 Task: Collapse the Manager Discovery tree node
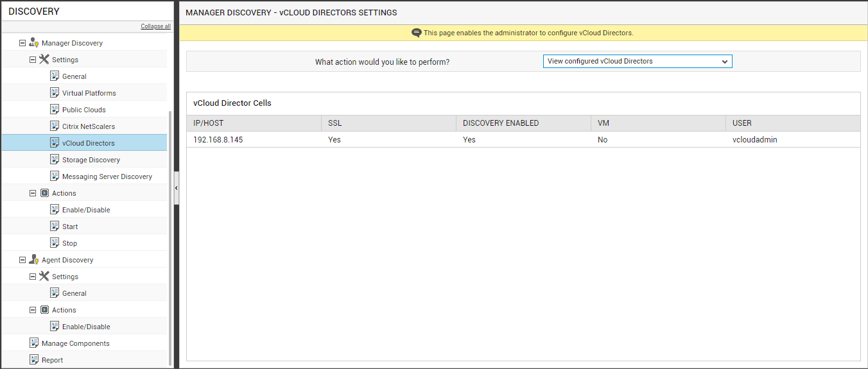coord(22,43)
